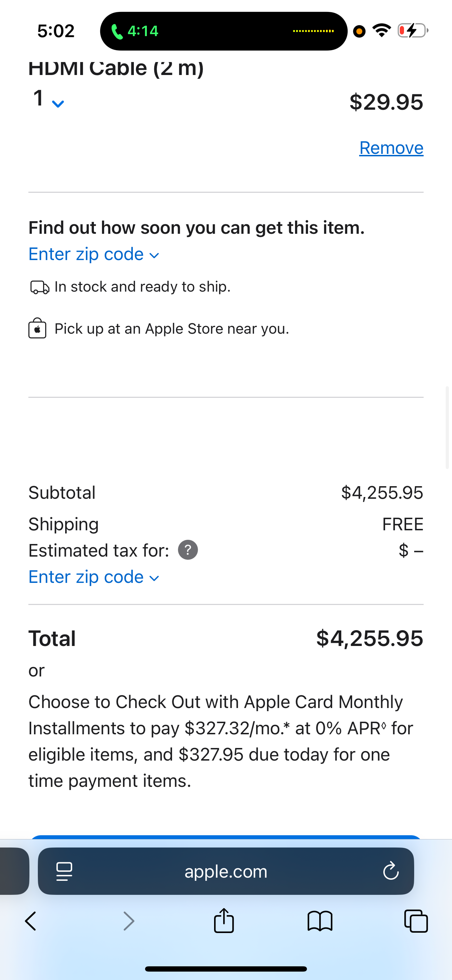Image resolution: width=452 pixels, height=980 pixels.
Task: Tap the Apple Store pickup bag icon
Action: click(37, 328)
